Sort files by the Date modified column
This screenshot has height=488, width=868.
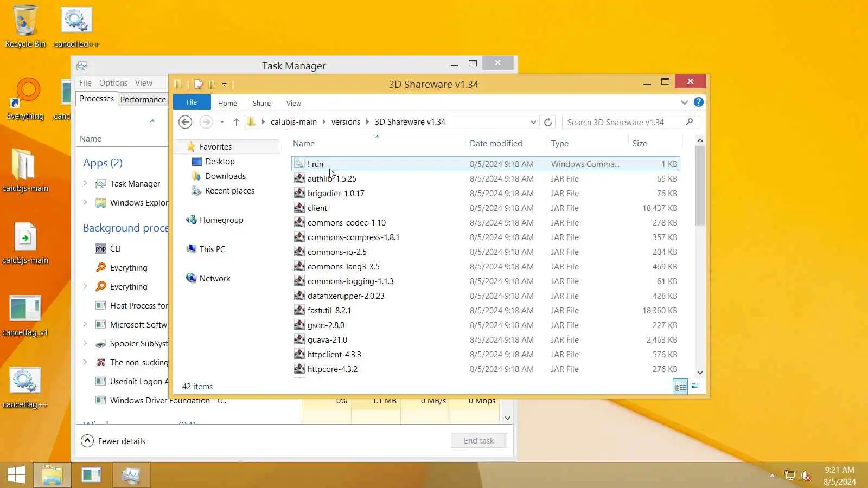pos(496,144)
